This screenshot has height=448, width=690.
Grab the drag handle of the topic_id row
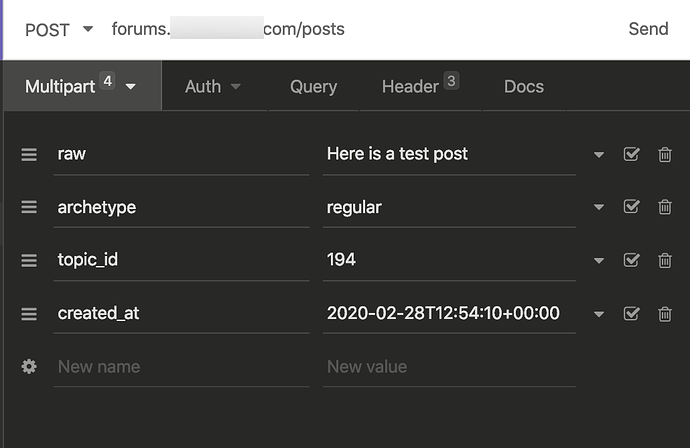tap(29, 260)
